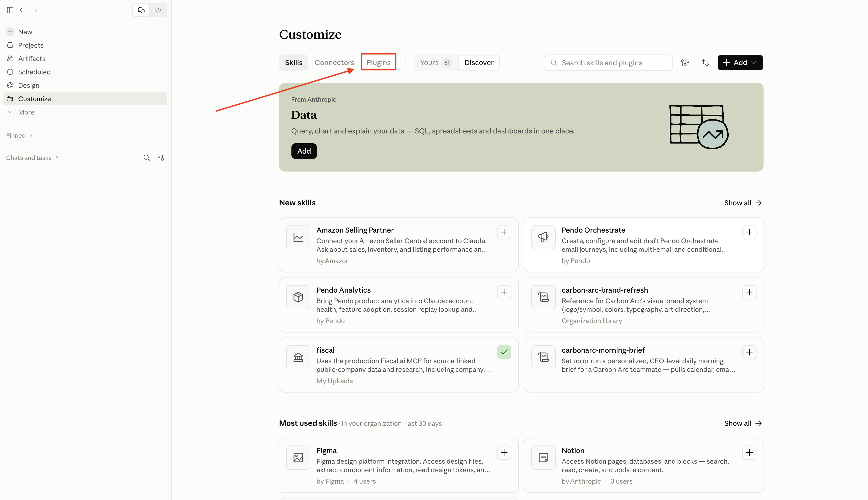Expand the Pinned section
The width and height of the screenshot is (868, 500).
(19, 136)
